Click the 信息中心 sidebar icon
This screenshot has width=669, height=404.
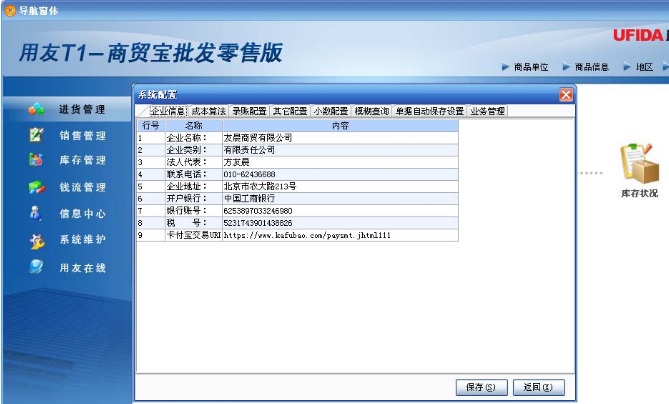[36, 213]
